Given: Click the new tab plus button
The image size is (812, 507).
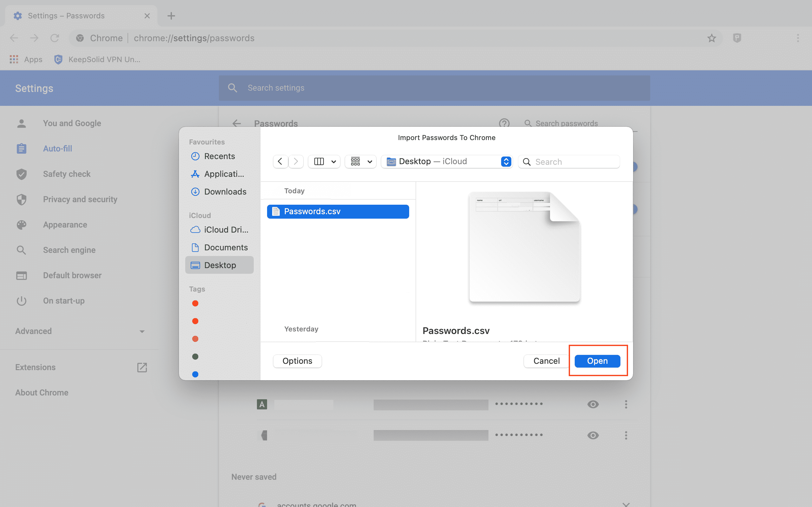Looking at the screenshot, I should pos(171,16).
